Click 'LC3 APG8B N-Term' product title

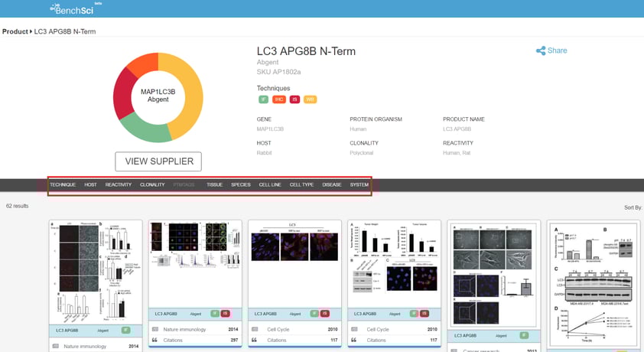pos(306,51)
